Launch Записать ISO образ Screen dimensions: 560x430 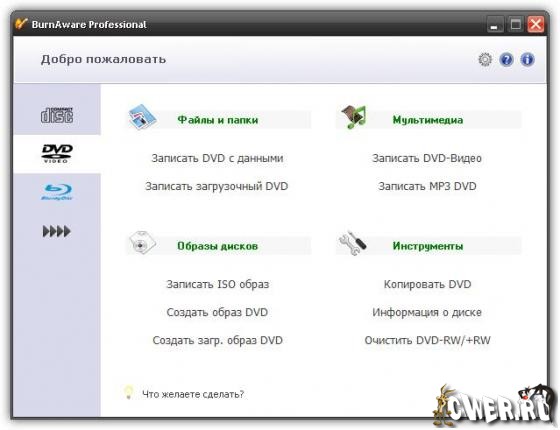pyautogui.click(x=218, y=284)
